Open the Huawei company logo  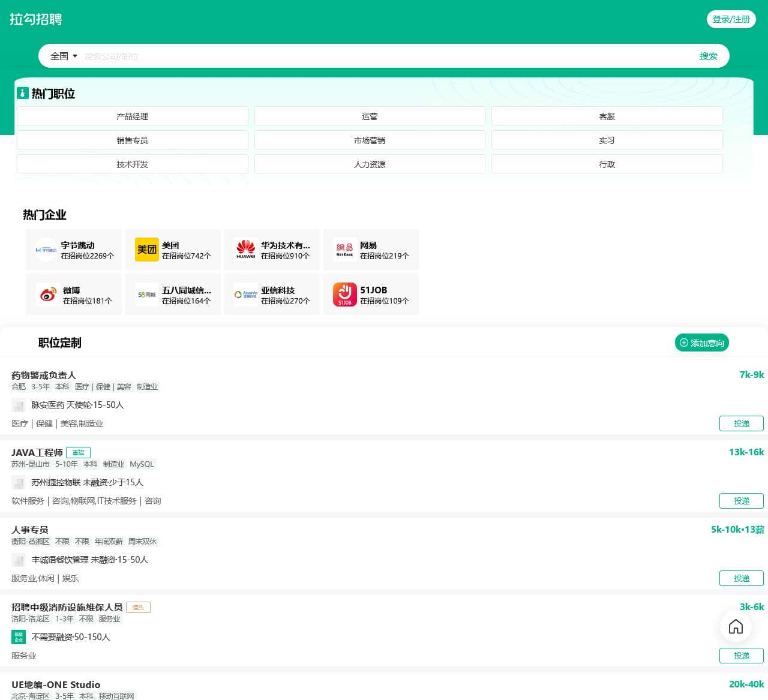pyautogui.click(x=245, y=250)
